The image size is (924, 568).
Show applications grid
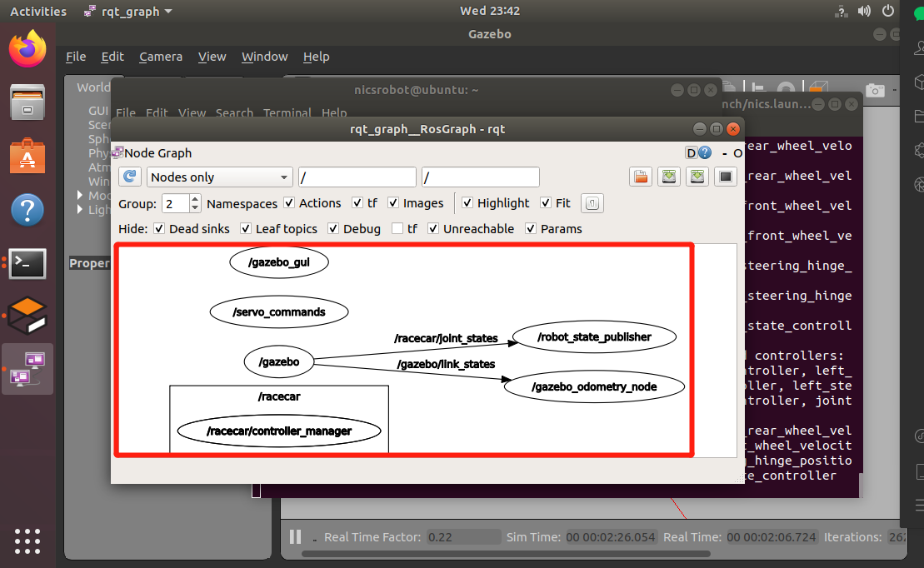coord(27,541)
